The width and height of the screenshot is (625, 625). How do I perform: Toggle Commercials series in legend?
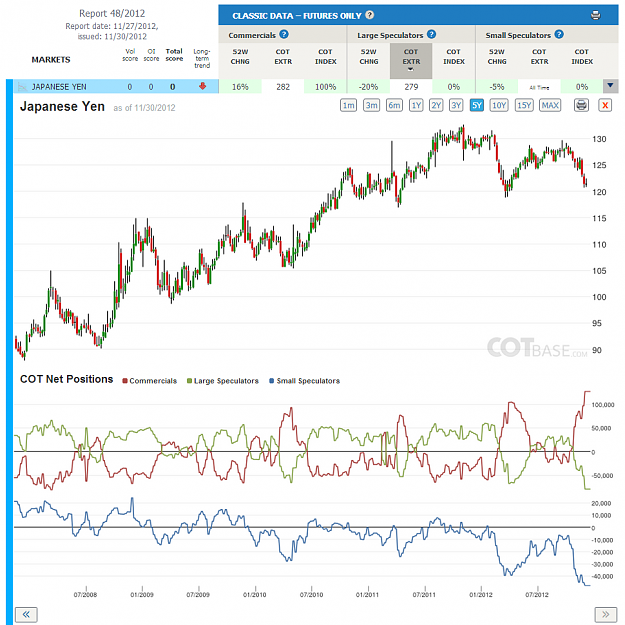(149, 381)
